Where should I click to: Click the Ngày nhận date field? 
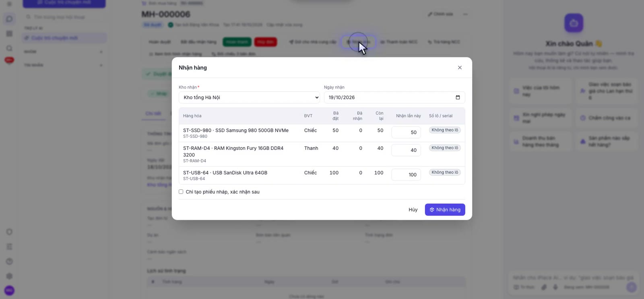click(x=394, y=98)
